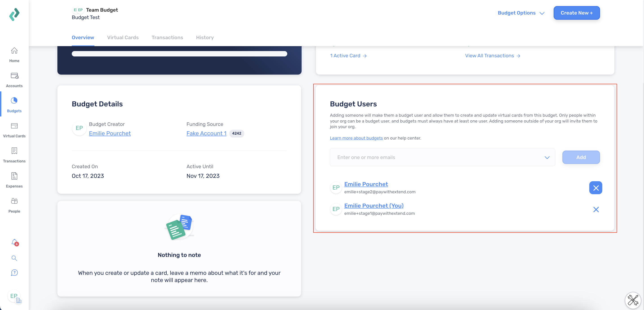This screenshot has width=644, height=310.
Task: Remove Emilie Pourchet stage2 user
Action: tap(596, 188)
